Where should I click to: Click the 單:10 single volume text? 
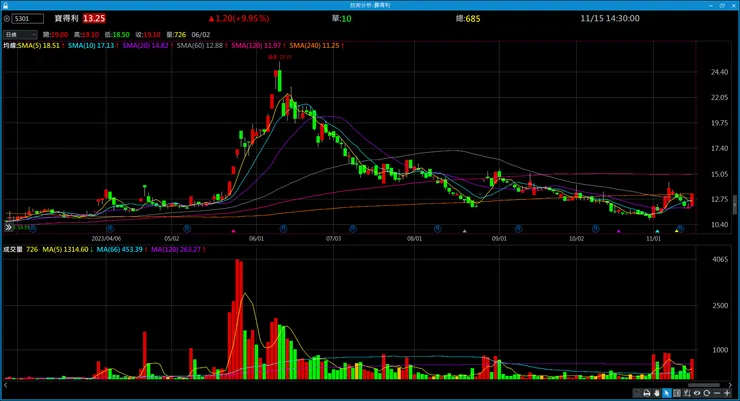coord(341,19)
